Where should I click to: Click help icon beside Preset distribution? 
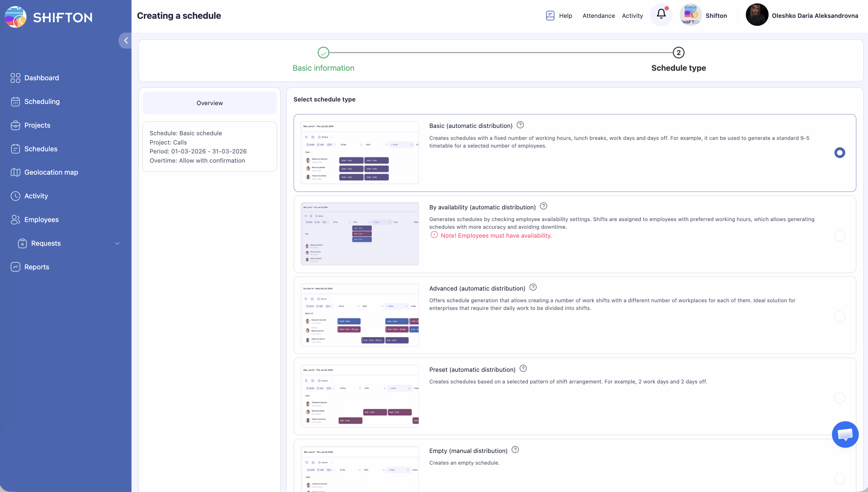[x=523, y=369]
